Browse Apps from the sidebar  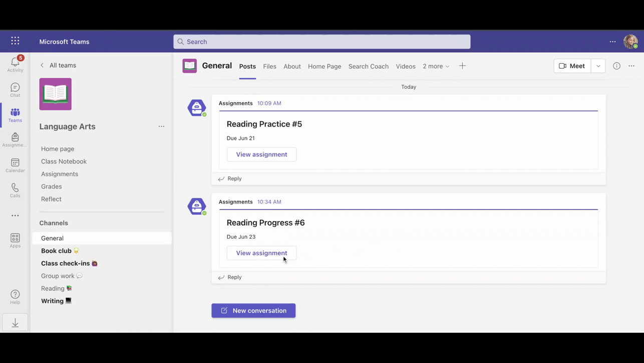point(15,240)
